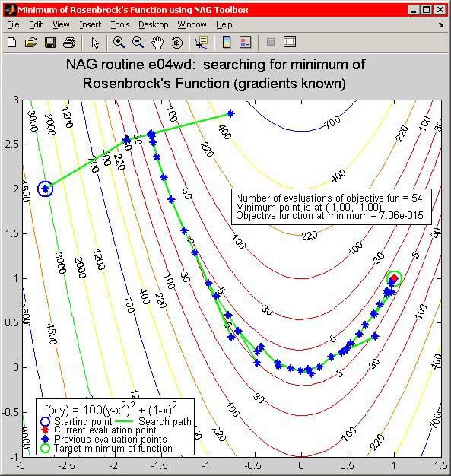Open a file with the folder icon

tap(30, 43)
